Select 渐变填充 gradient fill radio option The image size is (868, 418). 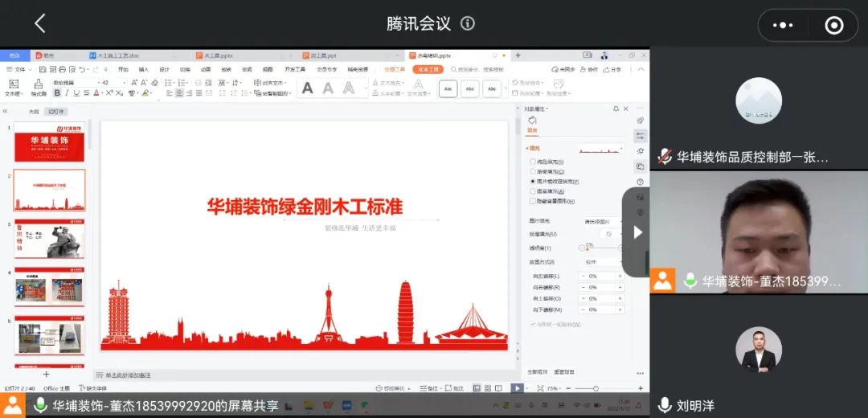pos(532,171)
